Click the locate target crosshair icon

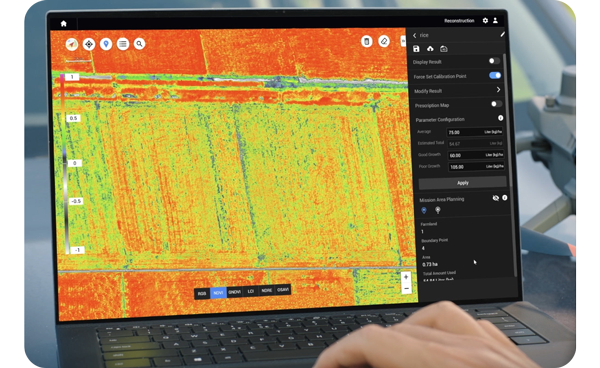[x=89, y=44]
